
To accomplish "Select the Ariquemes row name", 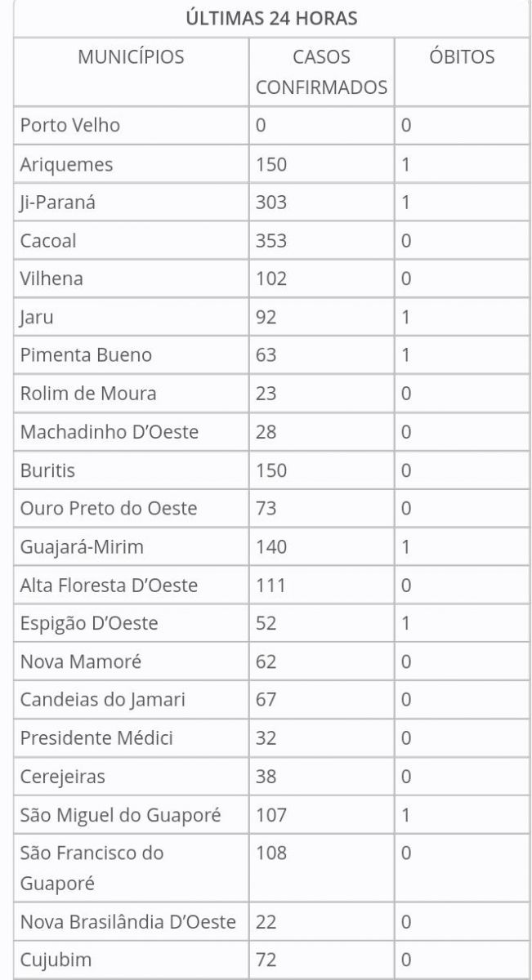I will tap(66, 164).
